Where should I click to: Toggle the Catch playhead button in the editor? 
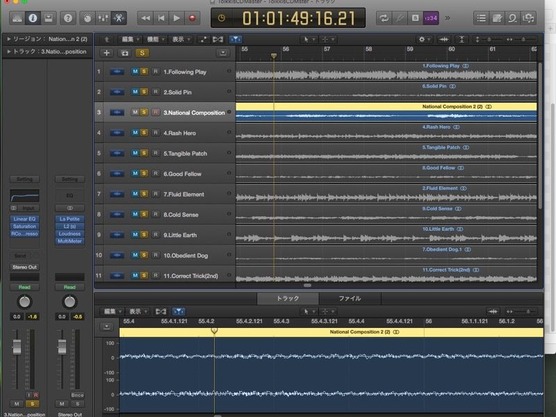[x=178, y=311]
